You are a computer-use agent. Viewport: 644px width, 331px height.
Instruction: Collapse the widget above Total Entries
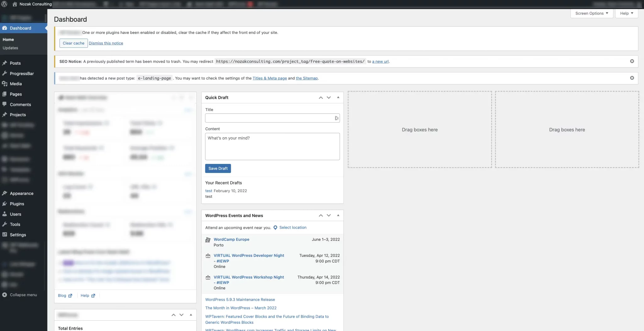click(191, 315)
